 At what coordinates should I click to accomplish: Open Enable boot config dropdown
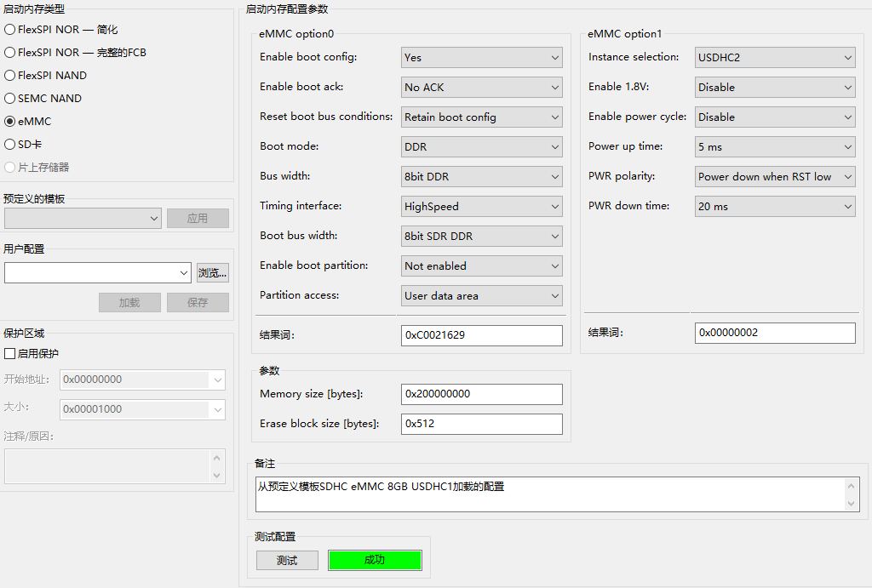tap(482, 57)
